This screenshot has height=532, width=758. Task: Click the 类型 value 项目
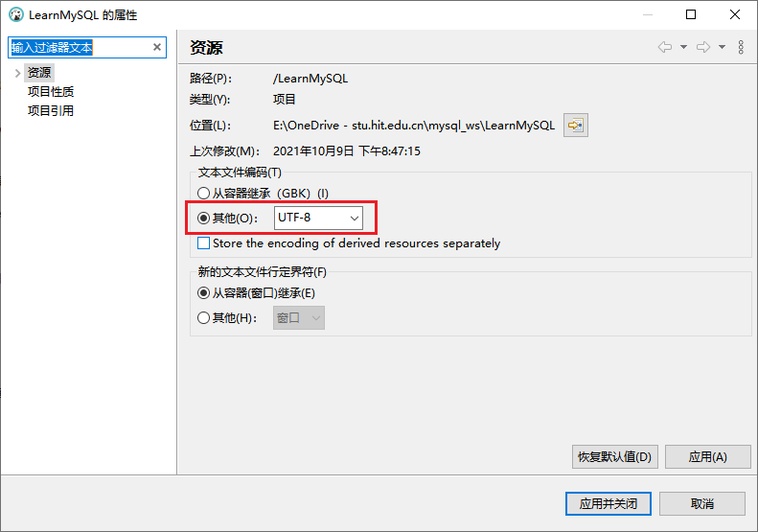[x=285, y=99]
